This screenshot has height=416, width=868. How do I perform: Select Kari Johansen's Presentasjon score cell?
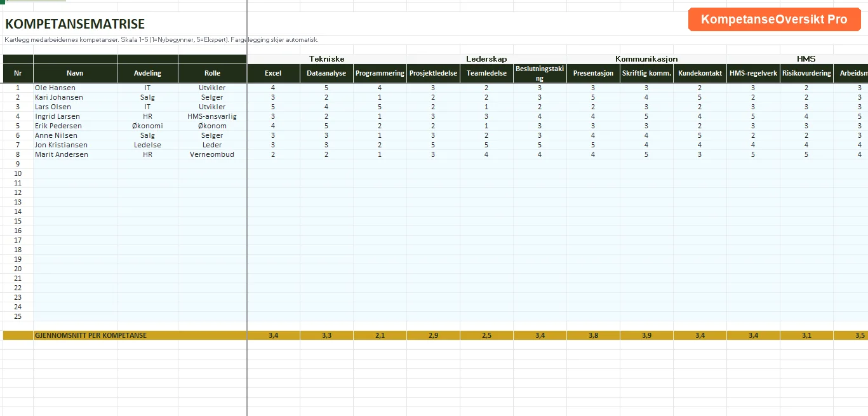(593, 97)
